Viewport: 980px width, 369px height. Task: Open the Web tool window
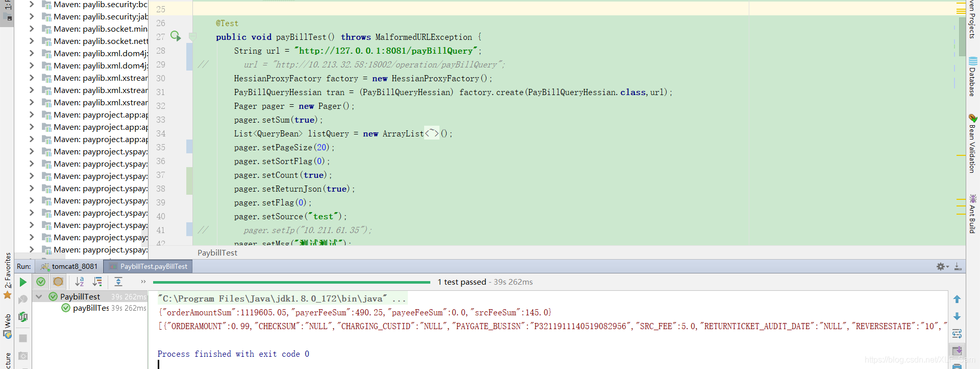(7, 327)
